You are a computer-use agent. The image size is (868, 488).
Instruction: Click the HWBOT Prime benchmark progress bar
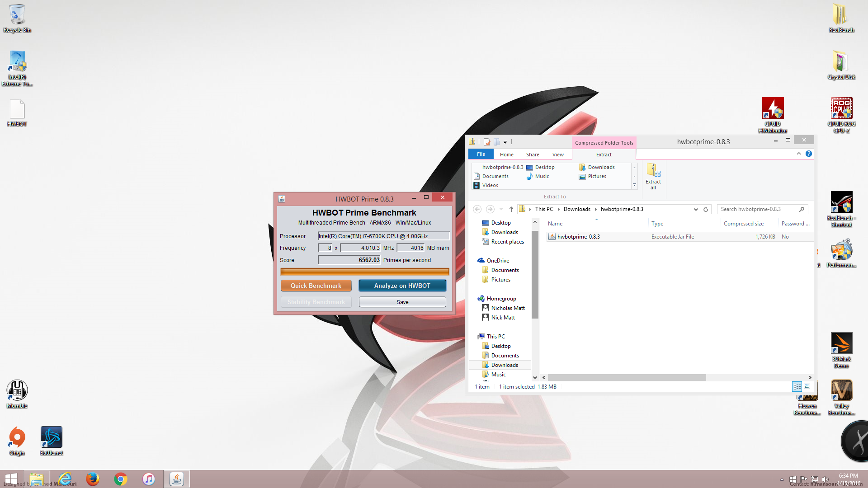pos(364,272)
